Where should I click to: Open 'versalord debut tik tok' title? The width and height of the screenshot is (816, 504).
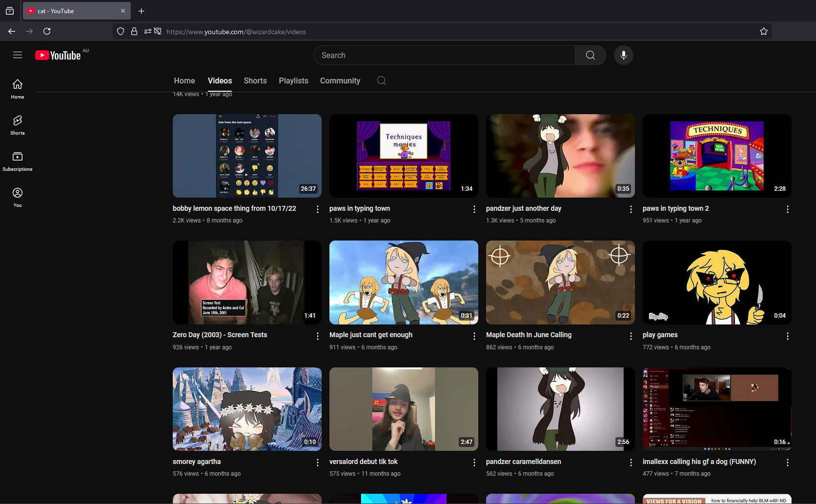364,462
